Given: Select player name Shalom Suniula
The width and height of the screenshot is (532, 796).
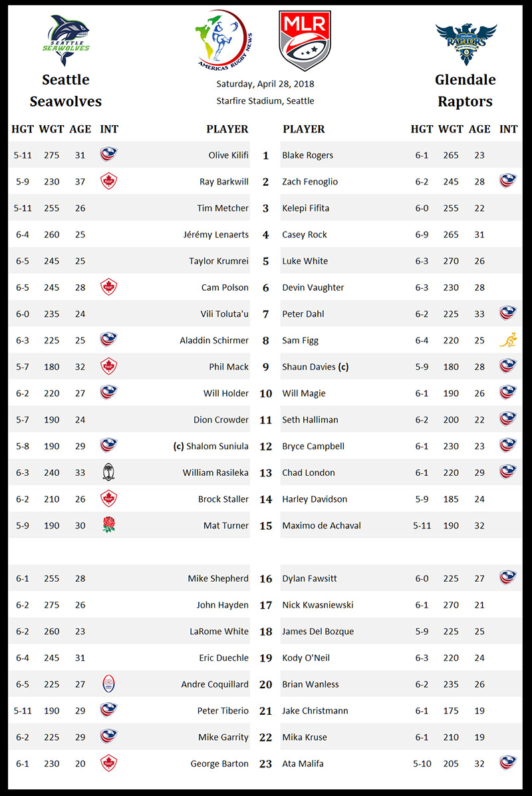Looking at the screenshot, I should [x=217, y=446].
